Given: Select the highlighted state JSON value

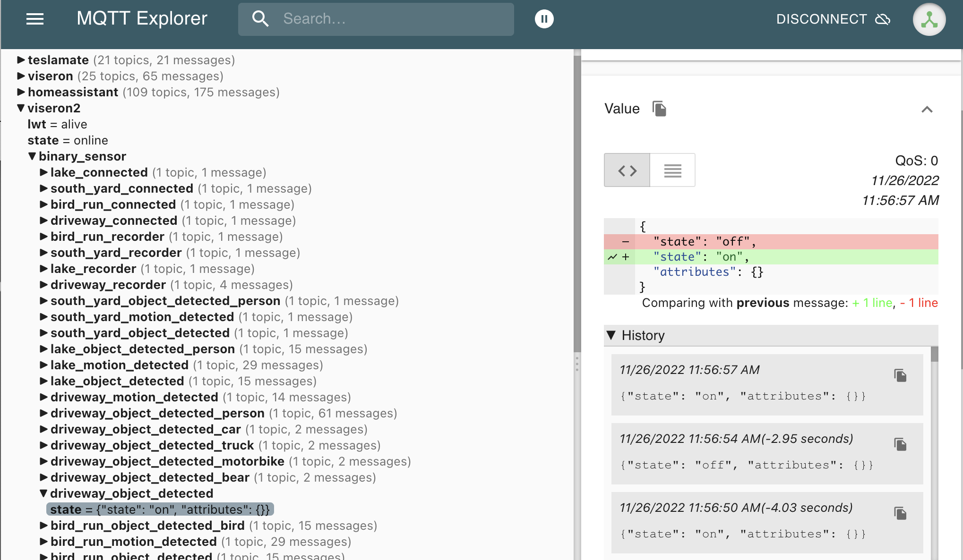Looking at the screenshot, I should click(x=160, y=509).
